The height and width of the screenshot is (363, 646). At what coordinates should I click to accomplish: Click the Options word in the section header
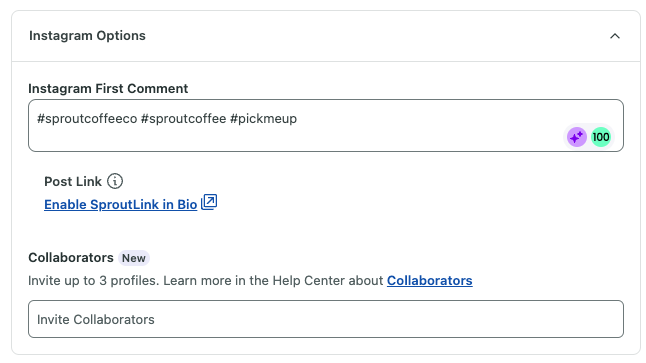(x=121, y=36)
